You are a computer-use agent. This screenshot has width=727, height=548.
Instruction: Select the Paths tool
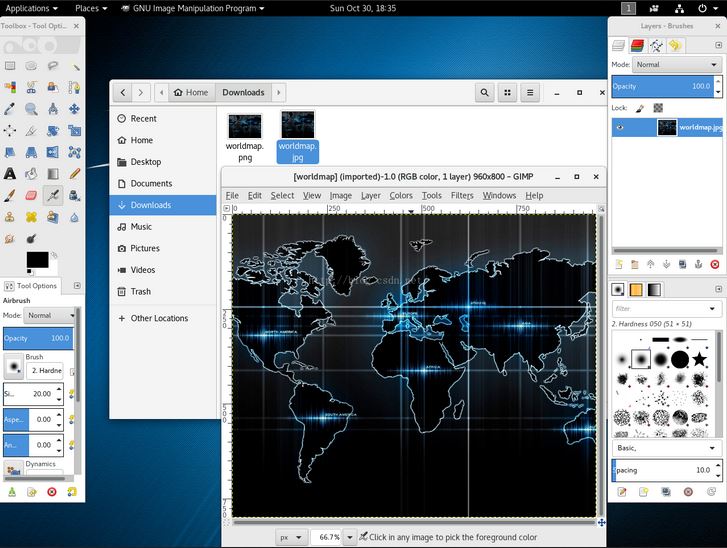(x=74, y=87)
